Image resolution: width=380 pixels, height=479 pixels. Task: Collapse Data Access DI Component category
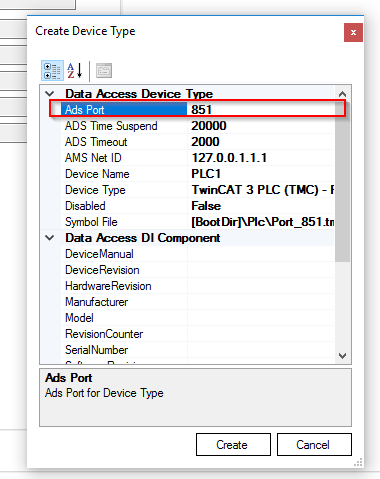(50, 238)
